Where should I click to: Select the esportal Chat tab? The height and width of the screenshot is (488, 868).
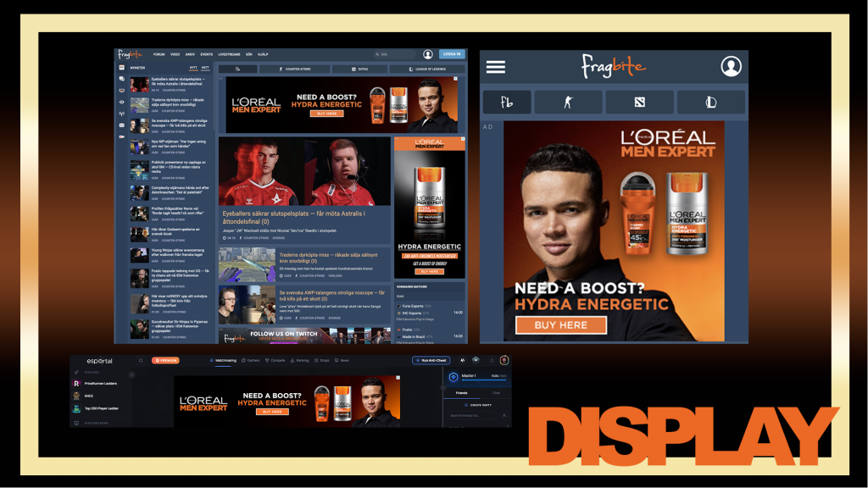496,393
